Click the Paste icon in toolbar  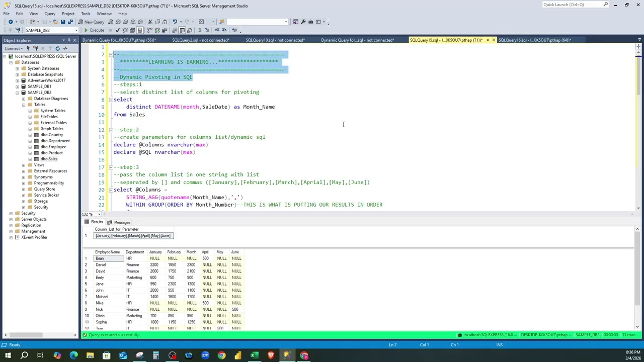tap(165, 22)
